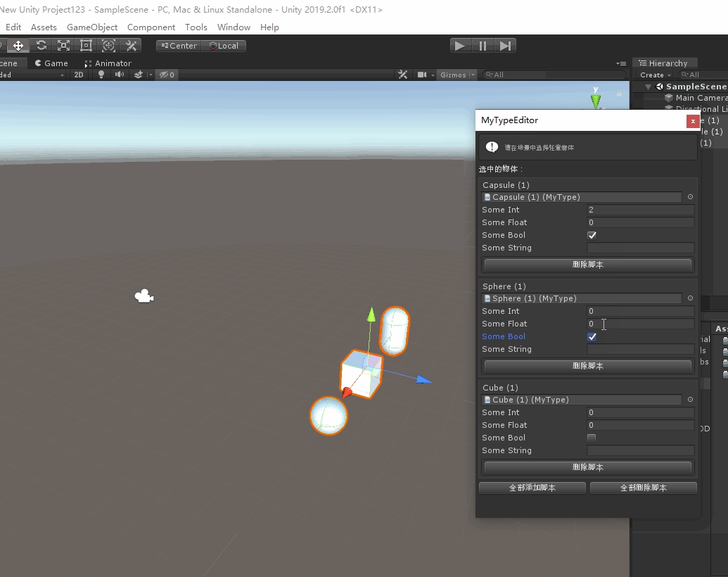Select the combined Transform tool
This screenshot has height=577, width=728.
108,46
